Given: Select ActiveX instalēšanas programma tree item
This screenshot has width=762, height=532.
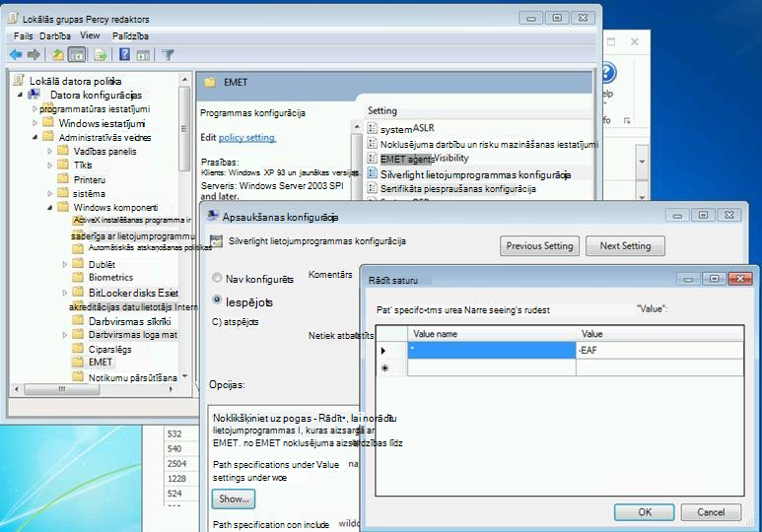Looking at the screenshot, I should click(x=132, y=220).
